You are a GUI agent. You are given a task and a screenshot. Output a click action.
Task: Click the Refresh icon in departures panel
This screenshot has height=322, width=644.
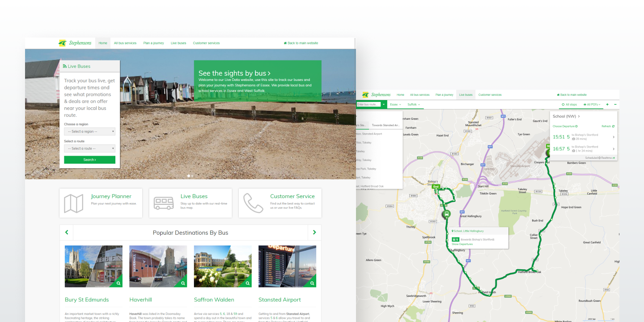pyautogui.click(x=614, y=127)
